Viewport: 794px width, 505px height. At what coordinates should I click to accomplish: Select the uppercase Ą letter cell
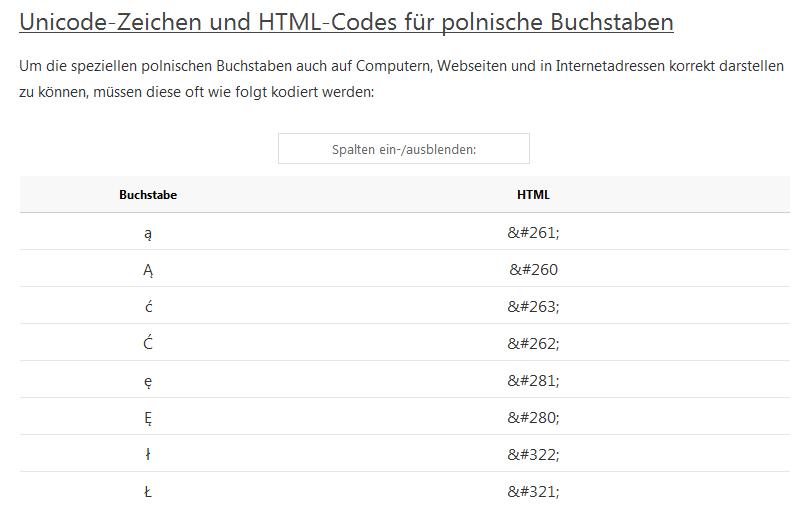click(x=148, y=270)
